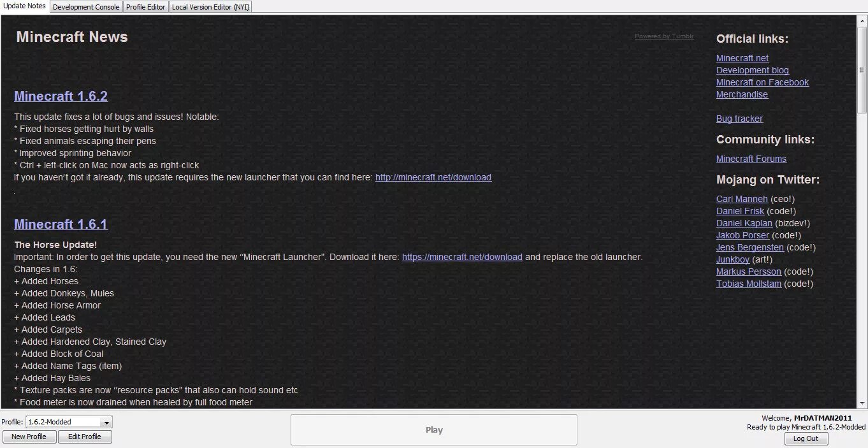
Task: Open Tobias Mollstam's Twitter link
Action: point(749,284)
